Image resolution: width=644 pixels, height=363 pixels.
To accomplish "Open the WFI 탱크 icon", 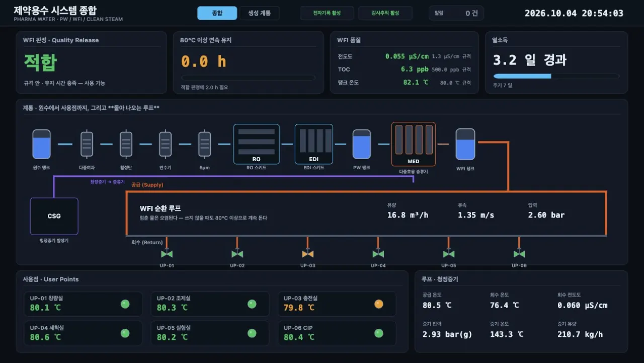I will (x=465, y=144).
